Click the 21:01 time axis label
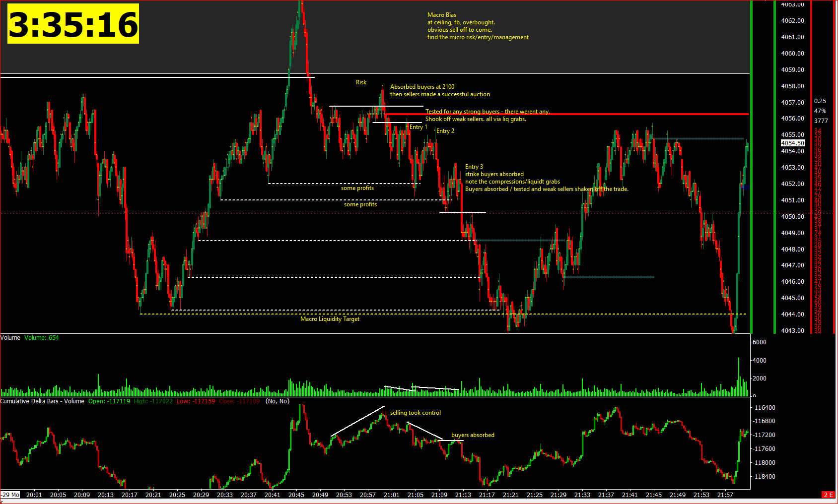838x504 pixels. coord(392,495)
